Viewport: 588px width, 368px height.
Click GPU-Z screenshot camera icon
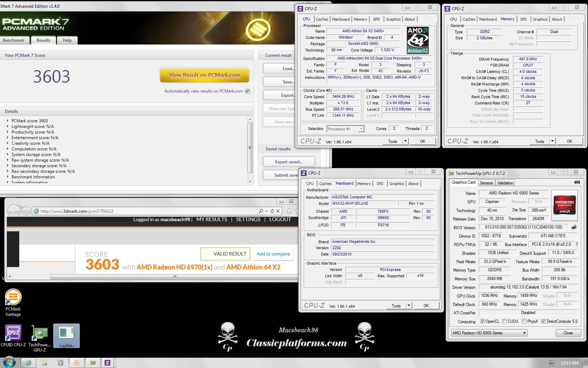click(x=577, y=182)
